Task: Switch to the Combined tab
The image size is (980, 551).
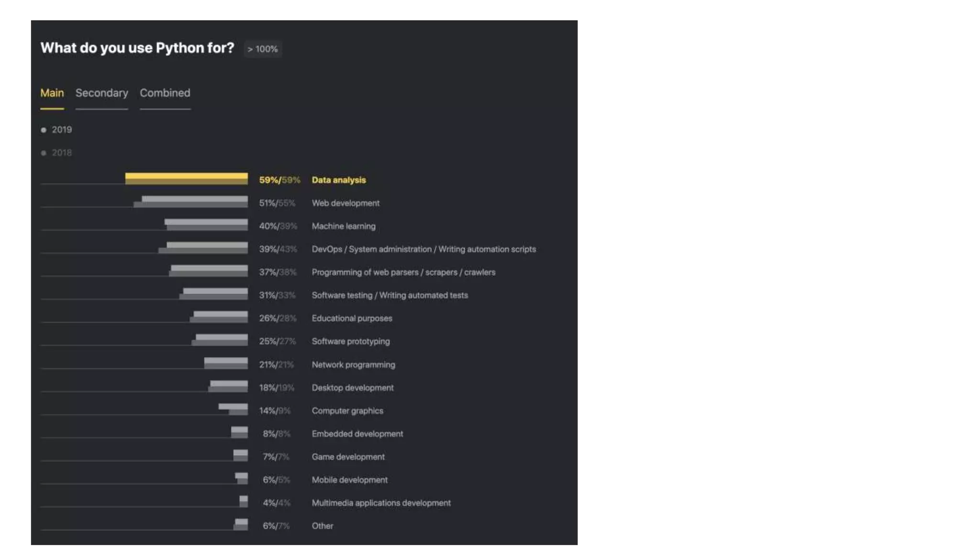Action: click(165, 93)
